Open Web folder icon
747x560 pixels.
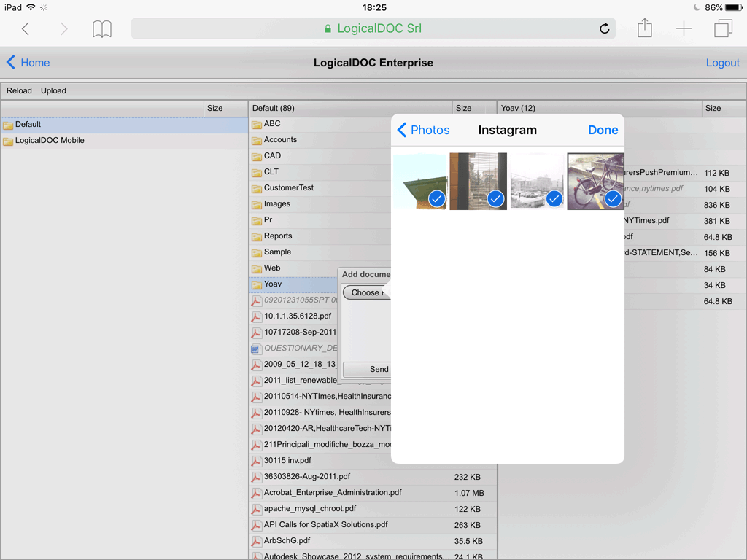tap(257, 269)
